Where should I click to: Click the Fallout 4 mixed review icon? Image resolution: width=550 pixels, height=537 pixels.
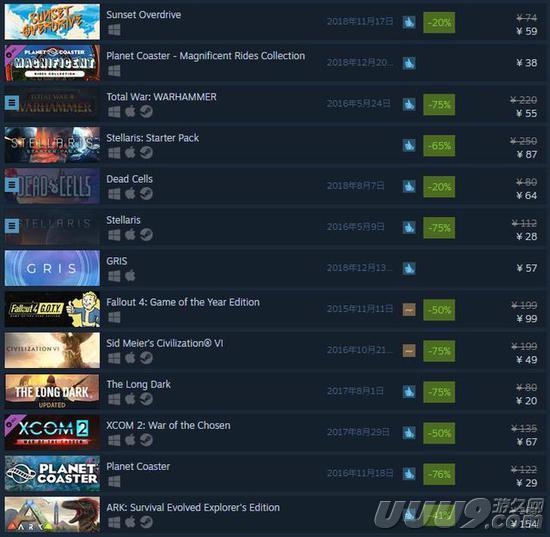pos(409,309)
